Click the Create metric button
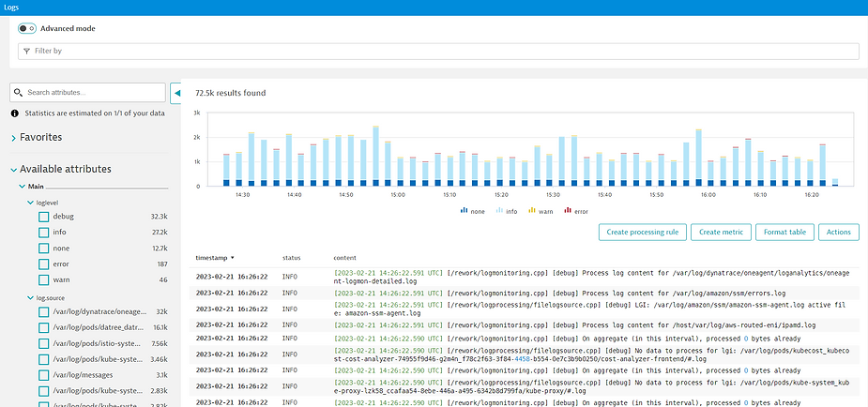 [x=722, y=233]
